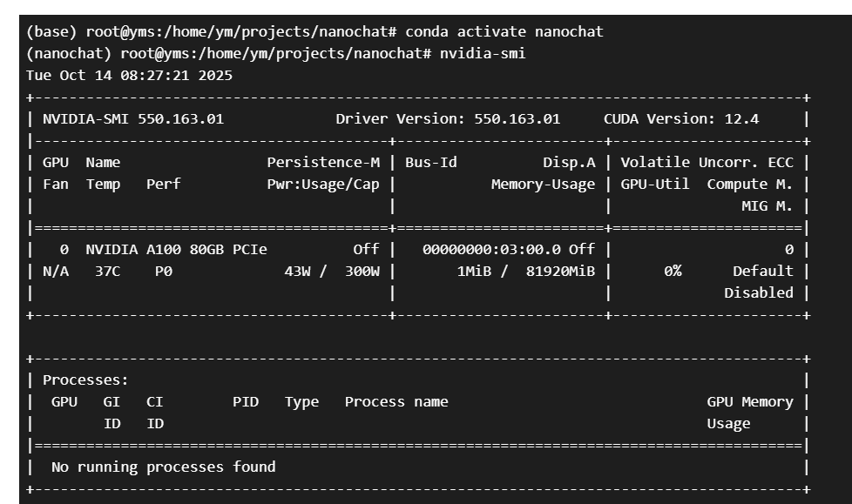This screenshot has height=504, width=852.
Task: Click the 'GPU-Util' column header
Action: [x=655, y=185]
